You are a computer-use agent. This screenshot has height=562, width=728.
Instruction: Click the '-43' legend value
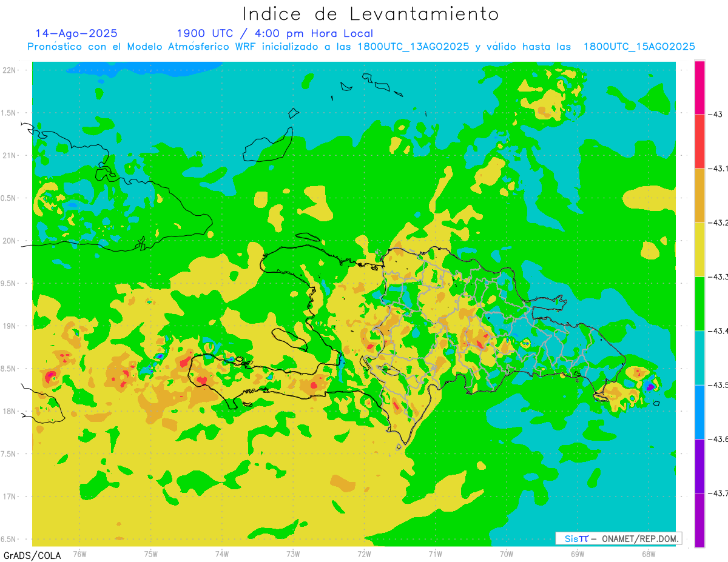tap(715, 114)
